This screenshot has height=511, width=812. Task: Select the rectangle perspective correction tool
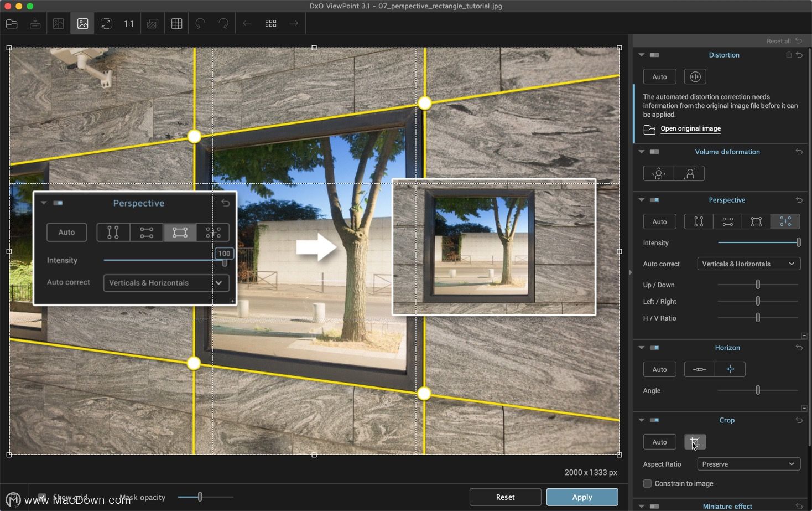(756, 221)
